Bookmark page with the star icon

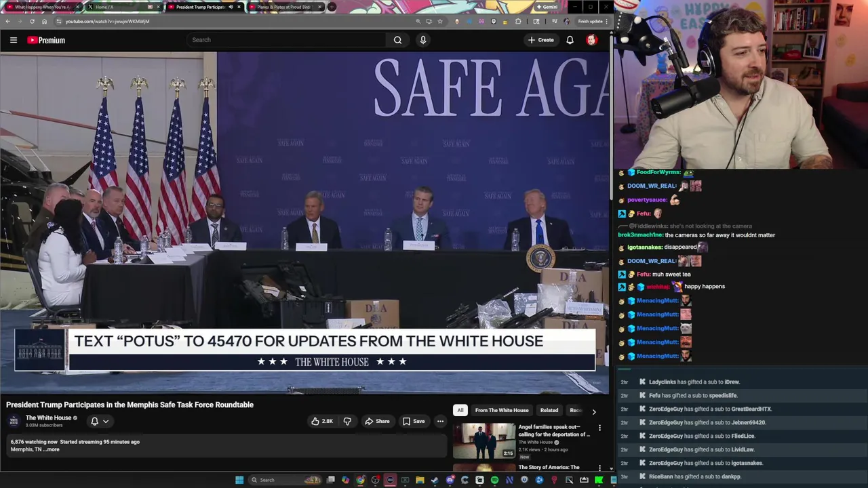tap(439, 21)
